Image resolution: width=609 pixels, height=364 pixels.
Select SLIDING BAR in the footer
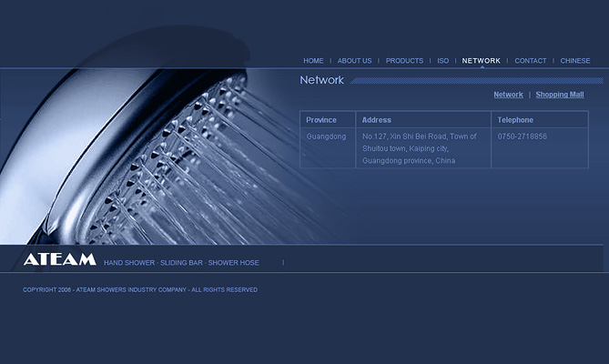(181, 263)
